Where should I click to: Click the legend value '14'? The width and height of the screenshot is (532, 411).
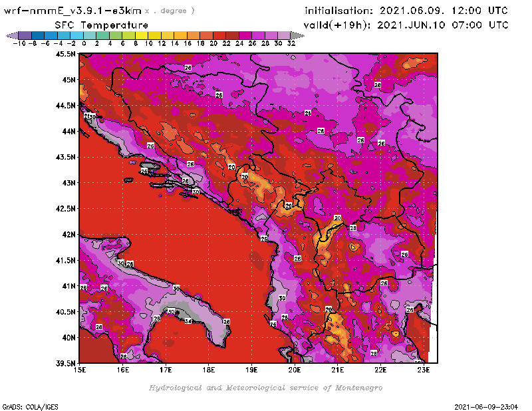pos(174,44)
